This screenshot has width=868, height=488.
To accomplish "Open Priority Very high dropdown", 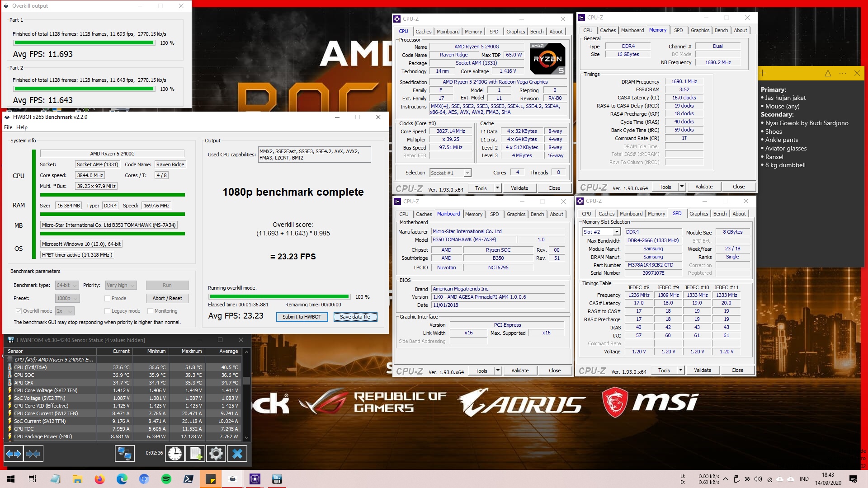I will coord(121,285).
